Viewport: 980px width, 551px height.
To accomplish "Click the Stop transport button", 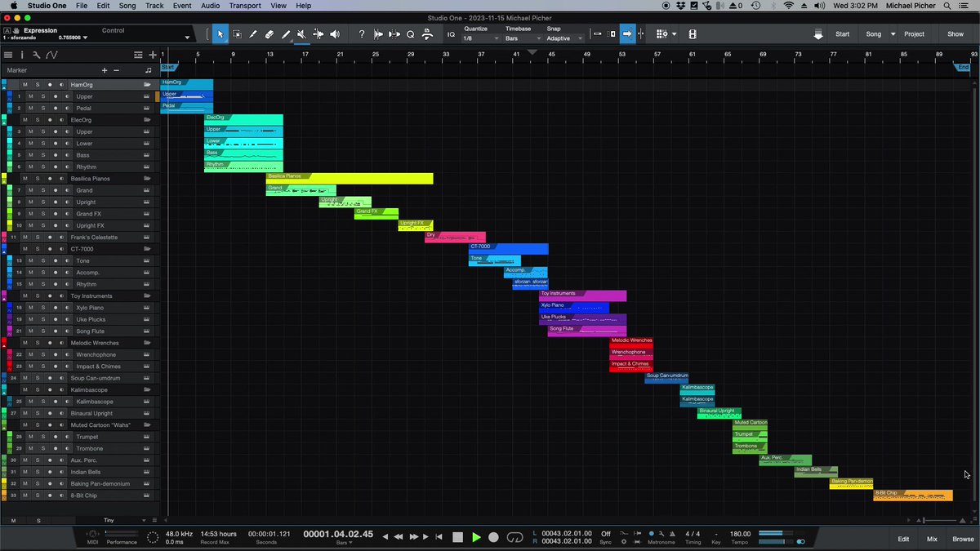I will click(x=457, y=537).
